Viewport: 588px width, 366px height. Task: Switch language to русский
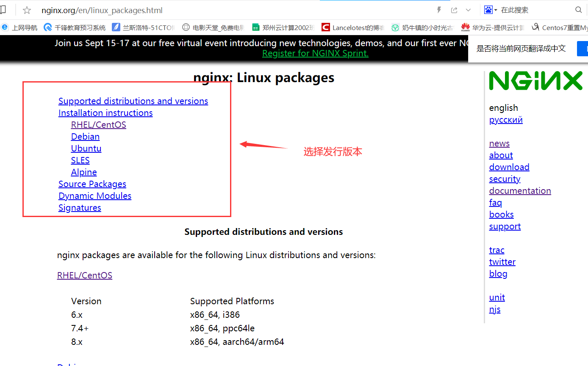506,120
